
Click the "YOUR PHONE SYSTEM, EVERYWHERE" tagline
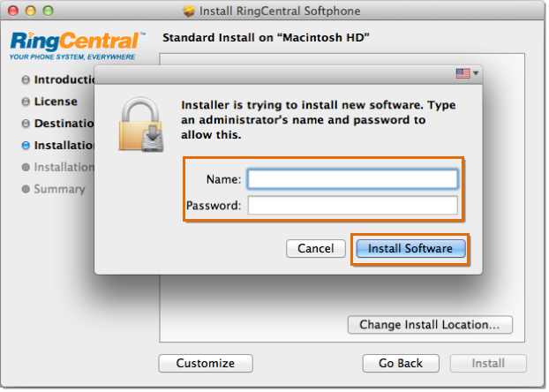[x=72, y=57]
